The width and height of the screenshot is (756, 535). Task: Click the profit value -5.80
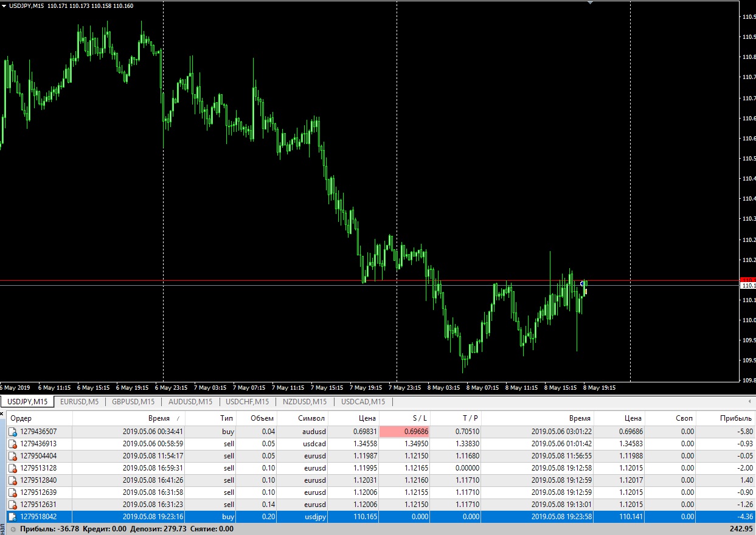[745, 432]
